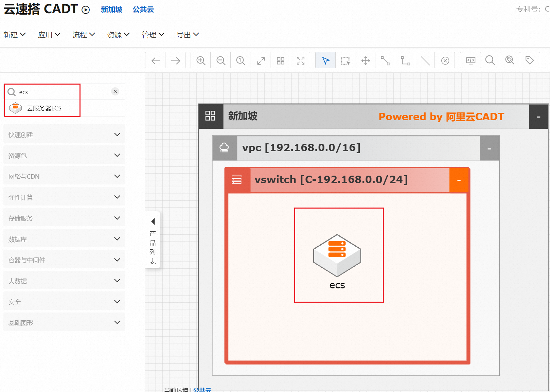
Task: Select the diagonal connector tool
Action: (385, 60)
